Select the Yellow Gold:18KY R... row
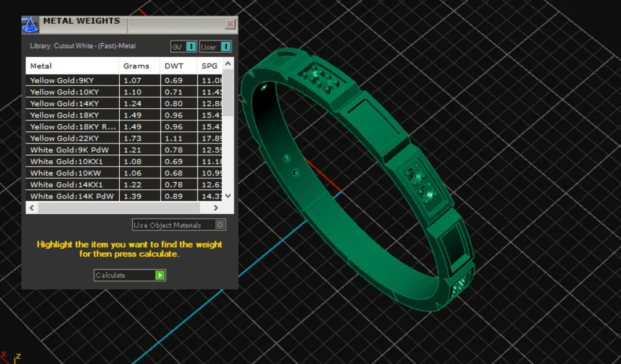This screenshot has height=364, width=621. pyautogui.click(x=124, y=127)
